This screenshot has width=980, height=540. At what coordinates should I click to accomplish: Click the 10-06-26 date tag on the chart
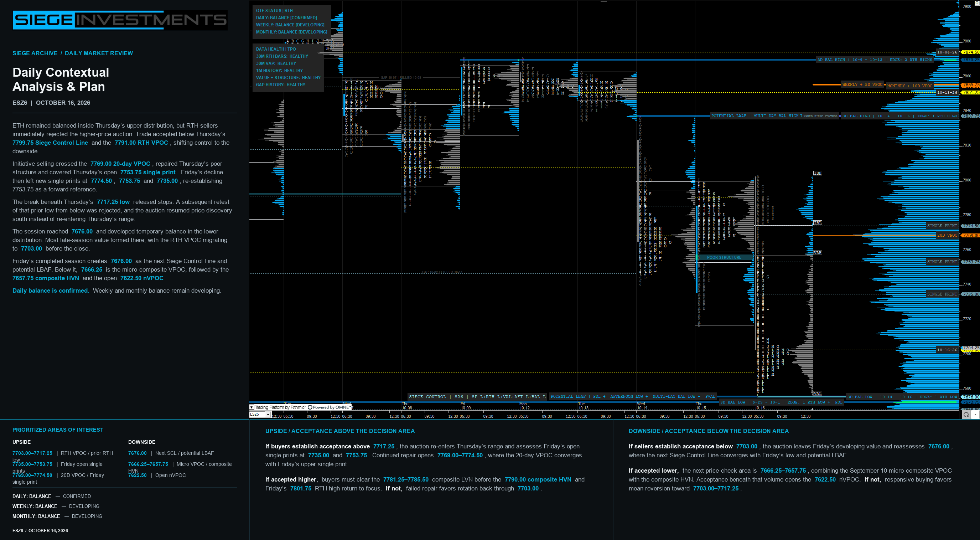click(x=947, y=52)
